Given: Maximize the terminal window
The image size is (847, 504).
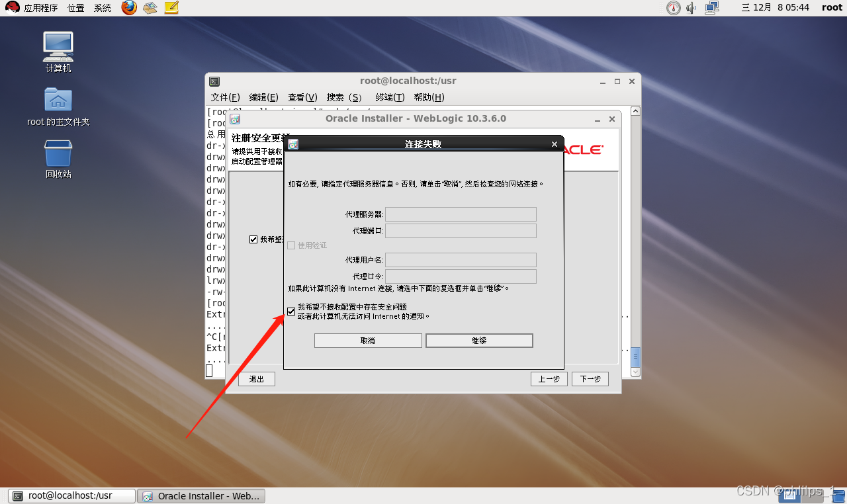Looking at the screenshot, I should (617, 81).
